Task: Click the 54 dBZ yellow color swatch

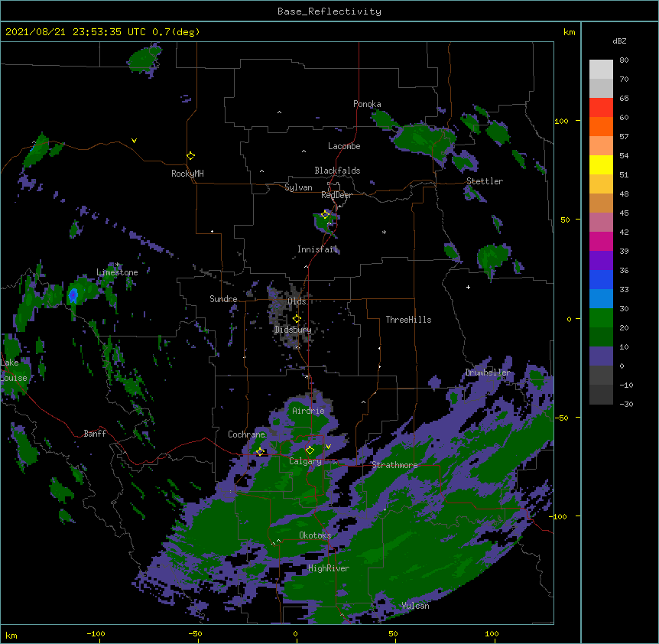Action: tap(601, 164)
